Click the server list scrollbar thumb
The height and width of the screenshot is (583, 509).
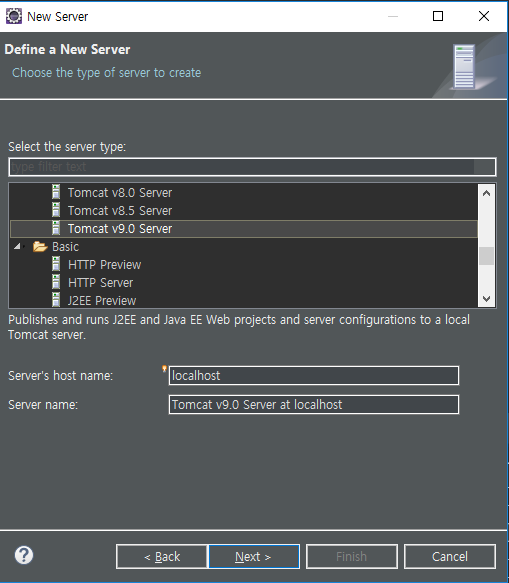click(486, 256)
